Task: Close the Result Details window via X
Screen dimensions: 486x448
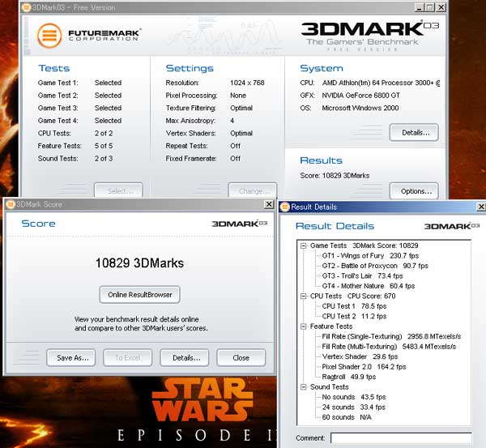Action: pyautogui.click(x=481, y=207)
